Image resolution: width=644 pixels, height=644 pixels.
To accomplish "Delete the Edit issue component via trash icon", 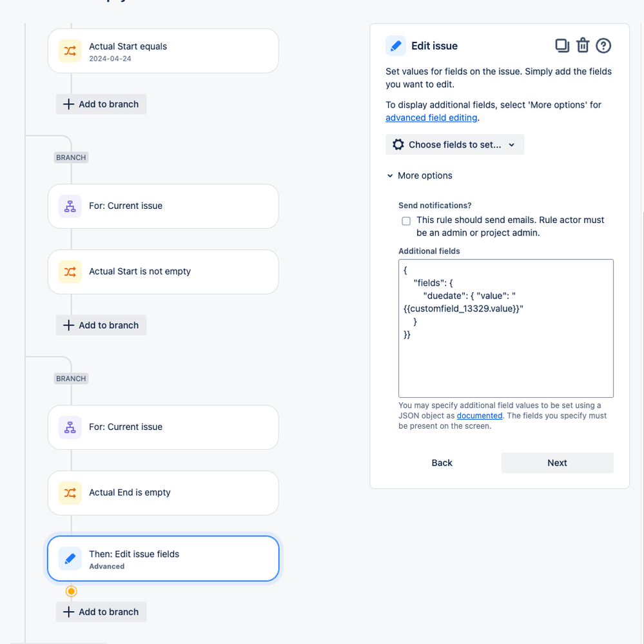I will pos(582,46).
